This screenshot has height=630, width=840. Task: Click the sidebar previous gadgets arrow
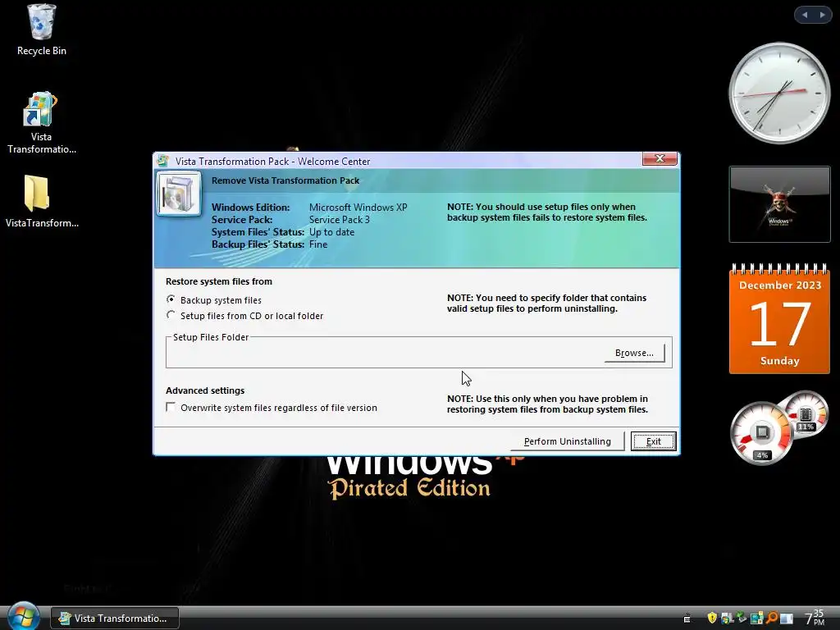[x=804, y=15]
